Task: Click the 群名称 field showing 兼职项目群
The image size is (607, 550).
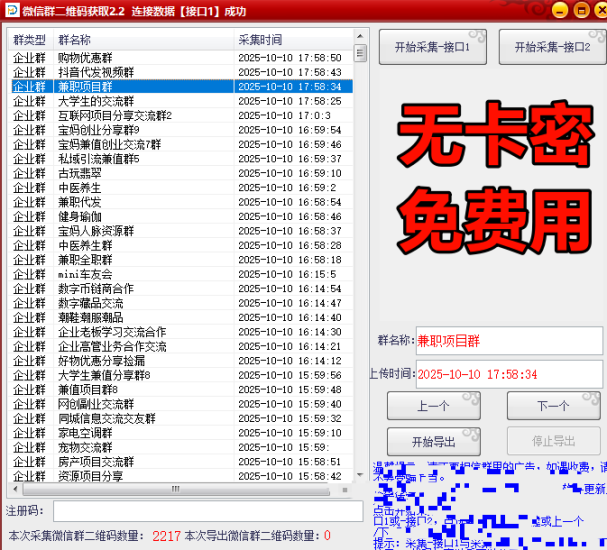Action: pyautogui.click(x=509, y=341)
